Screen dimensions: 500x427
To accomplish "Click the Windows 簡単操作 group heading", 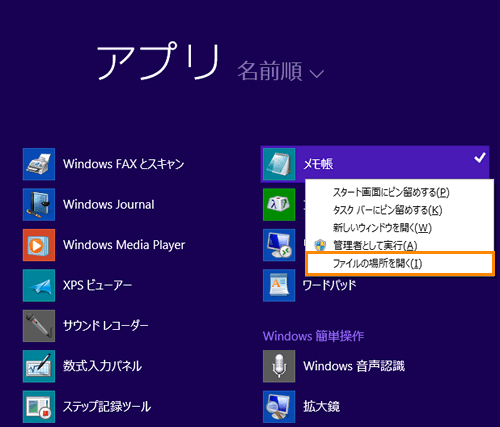I will pyautogui.click(x=313, y=336).
